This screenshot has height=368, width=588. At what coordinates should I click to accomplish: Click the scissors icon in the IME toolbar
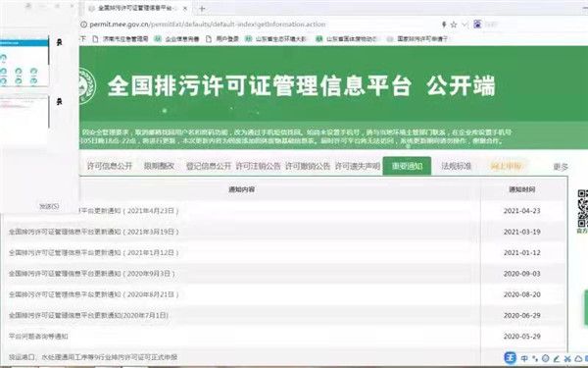pyautogui.click(x=567, y=359)
